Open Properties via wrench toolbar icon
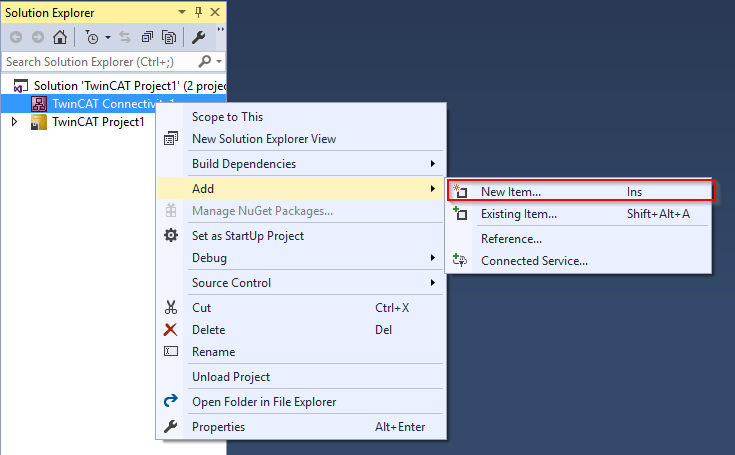735x455 pixels. click(x=198, y=37)
